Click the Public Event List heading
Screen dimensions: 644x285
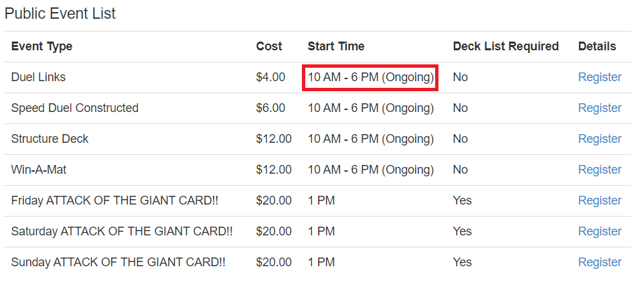(60, 13)
